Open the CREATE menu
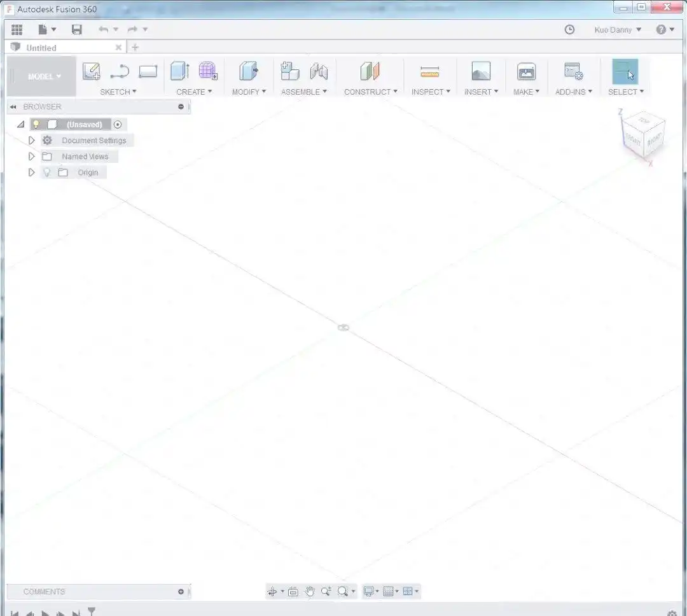Screen dimensions: 687x616 click(x=194, y=92)
